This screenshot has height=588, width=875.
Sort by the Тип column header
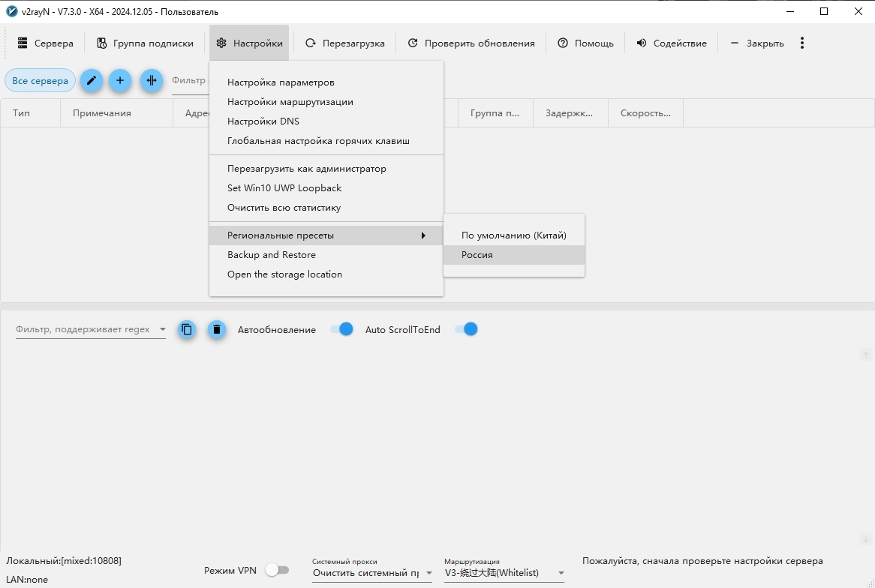(x=30, y=113)
